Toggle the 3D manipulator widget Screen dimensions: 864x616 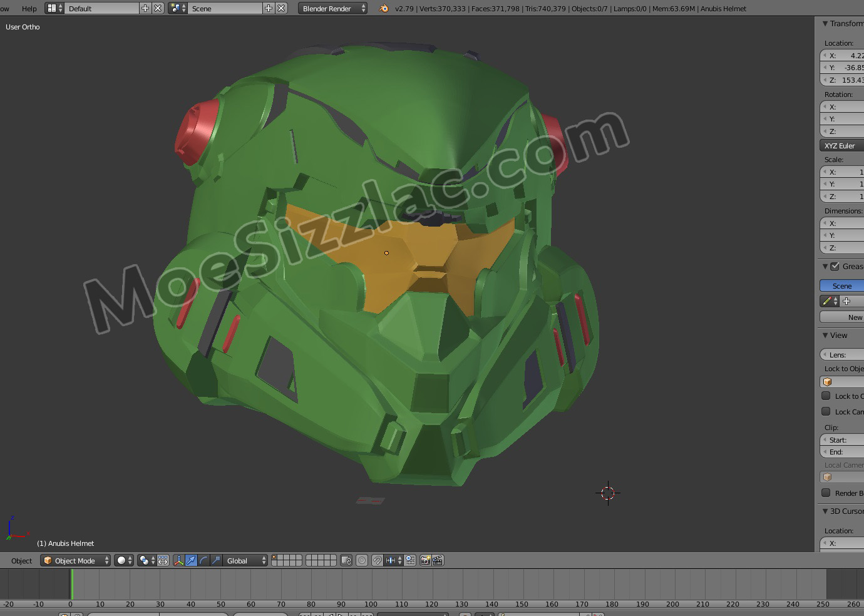point(178,560)
